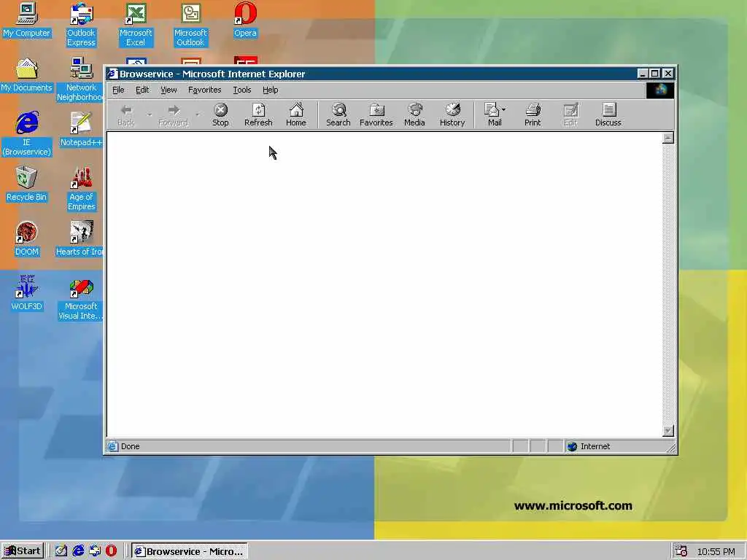Select Age of Empires desktop shortcut
Image resolution: width=747 pixels, height=560 pixels.
click(x=81, y=189)
